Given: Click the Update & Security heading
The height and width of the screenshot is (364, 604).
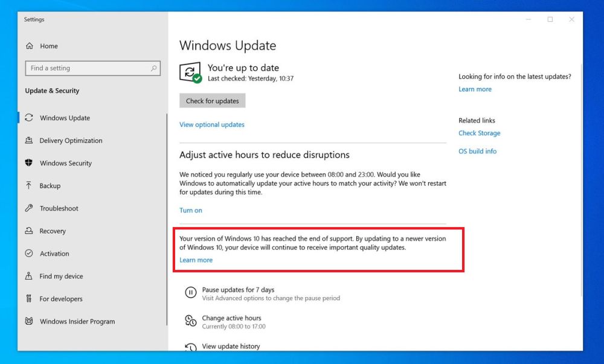Looking at the screenshot, I should [52, 91].
